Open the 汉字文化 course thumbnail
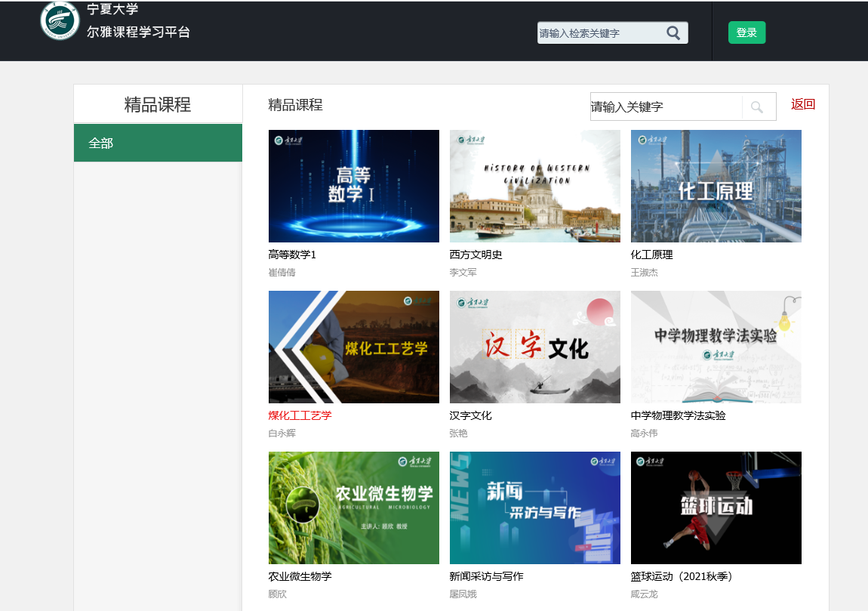The image size is (868, 611). (534, 347)
